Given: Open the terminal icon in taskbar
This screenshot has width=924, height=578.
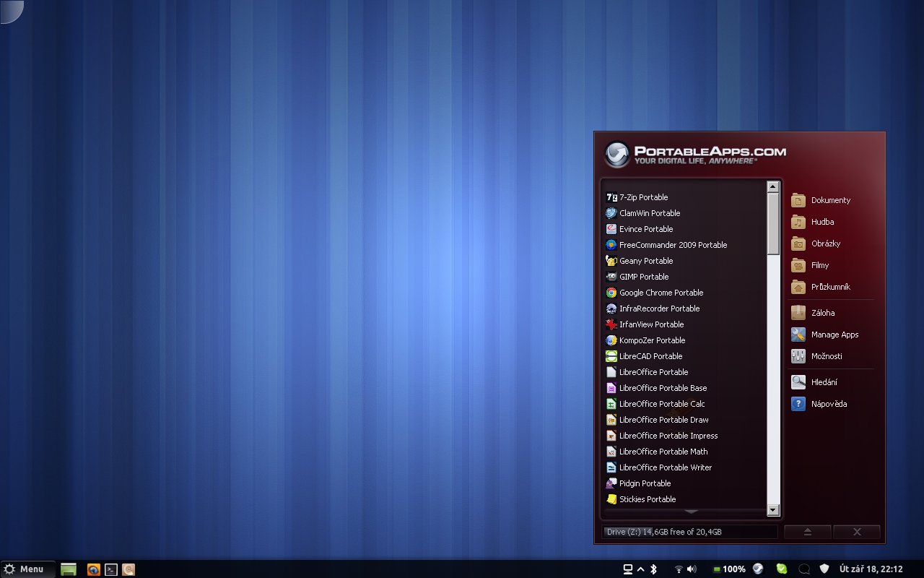Looking at the screenshot, I should [111, 569].
